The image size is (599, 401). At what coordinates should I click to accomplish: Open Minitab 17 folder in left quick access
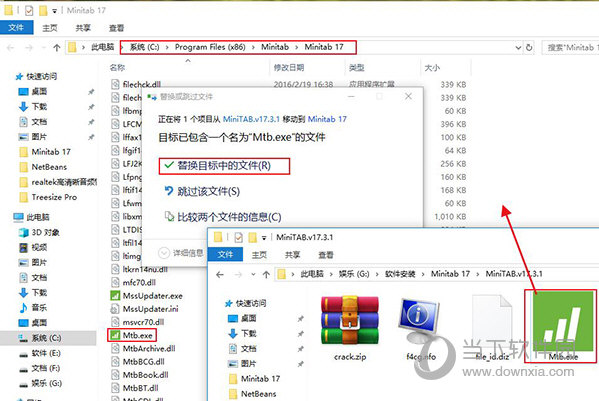45,152
